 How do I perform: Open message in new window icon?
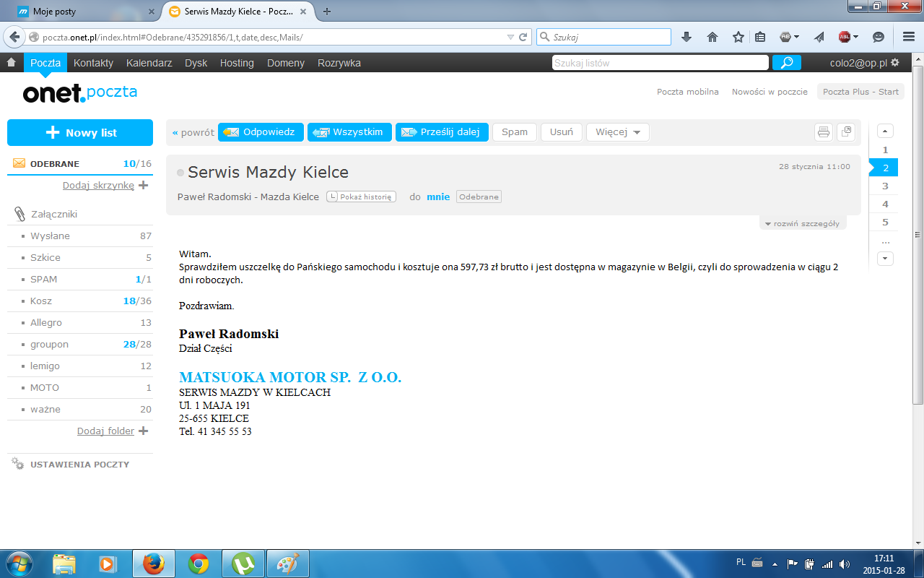845,132
